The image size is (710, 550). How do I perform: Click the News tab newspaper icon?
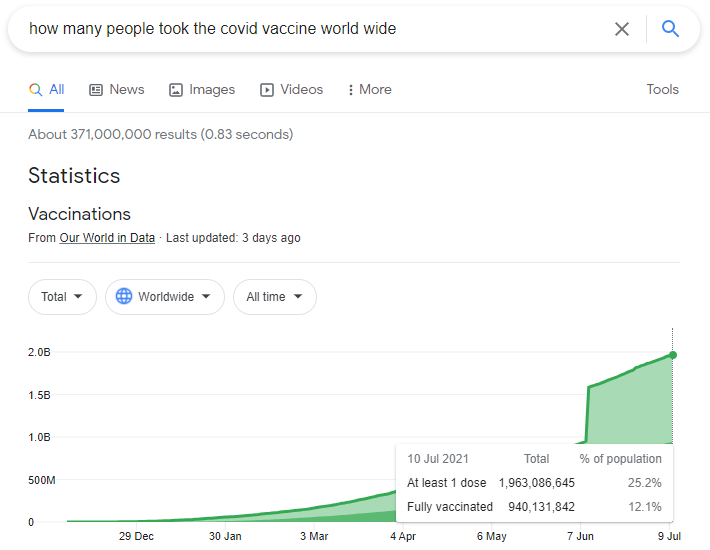[x=96, y=90]
